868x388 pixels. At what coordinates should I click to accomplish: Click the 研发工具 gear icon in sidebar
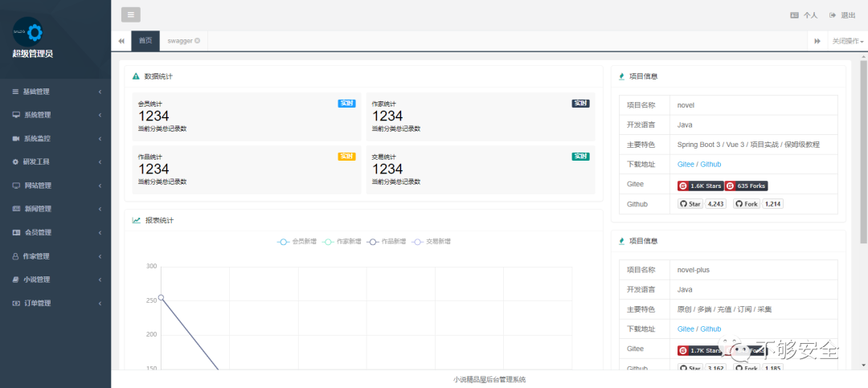click(15, 161)
